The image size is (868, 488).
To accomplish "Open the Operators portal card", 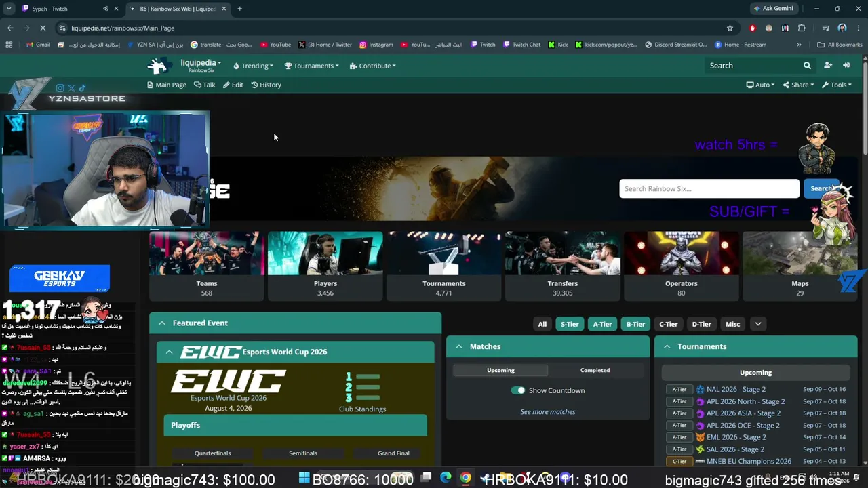I will pyautogui.click(x=682, y=265).
